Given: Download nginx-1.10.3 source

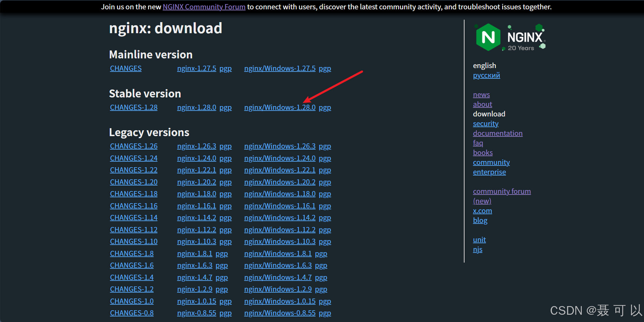Looking at the screenshot, I should point(197,241).
